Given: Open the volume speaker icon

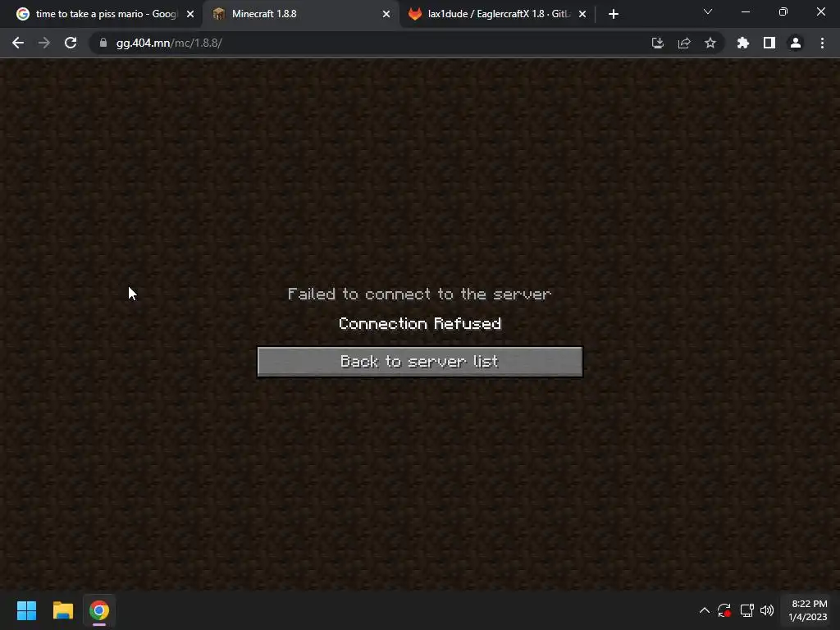Looking at the screenshot, I should point(767,610).
